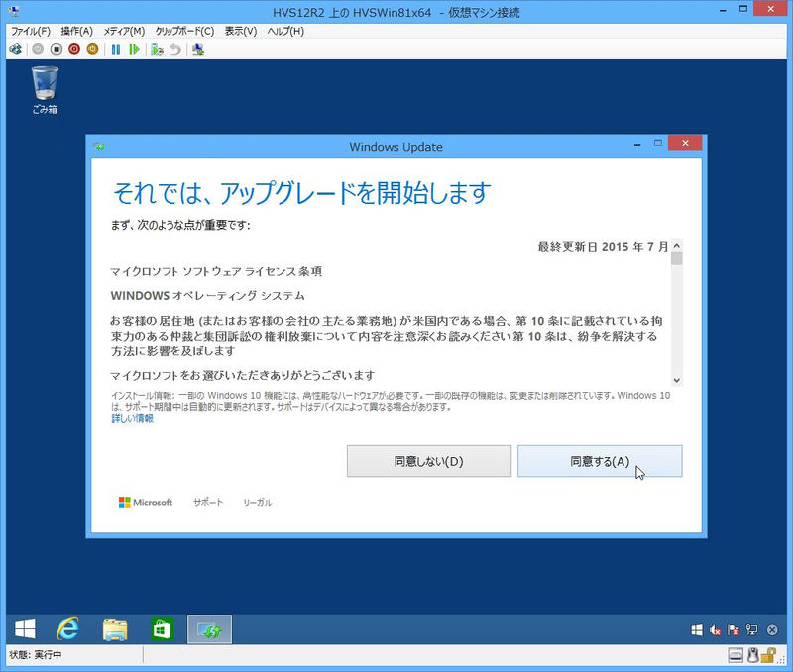Screen dimensions: 793x672
Task: Click the grayed-out Start VM toolbar icon
Action: coord(38,49)
